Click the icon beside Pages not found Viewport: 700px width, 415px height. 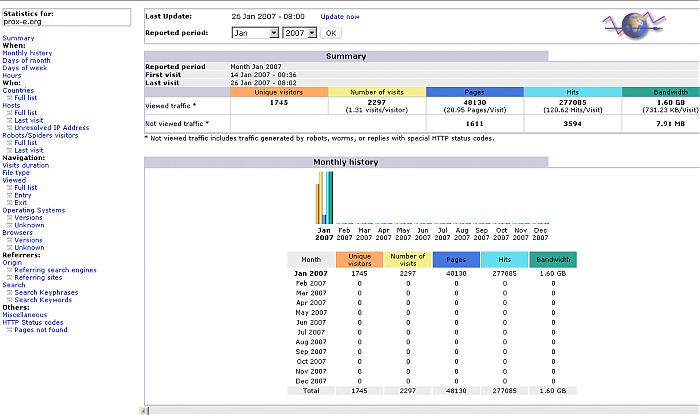click(10, 329)
